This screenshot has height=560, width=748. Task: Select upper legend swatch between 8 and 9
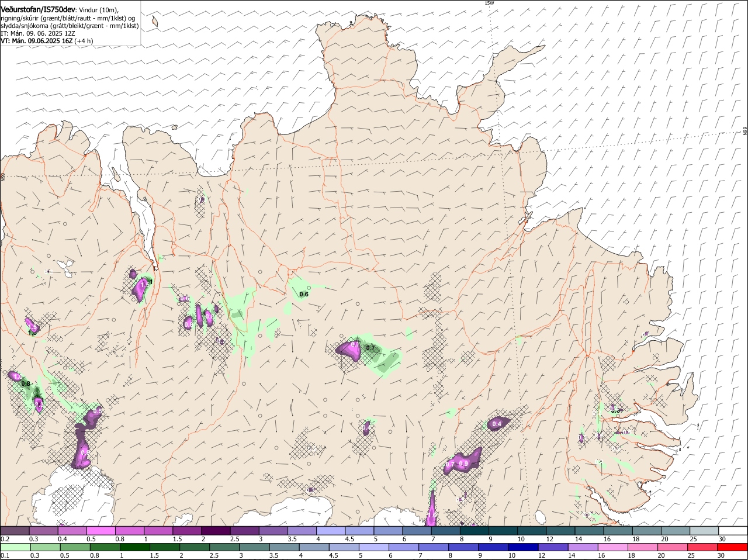pyautogui.click(x=475, y=531)
